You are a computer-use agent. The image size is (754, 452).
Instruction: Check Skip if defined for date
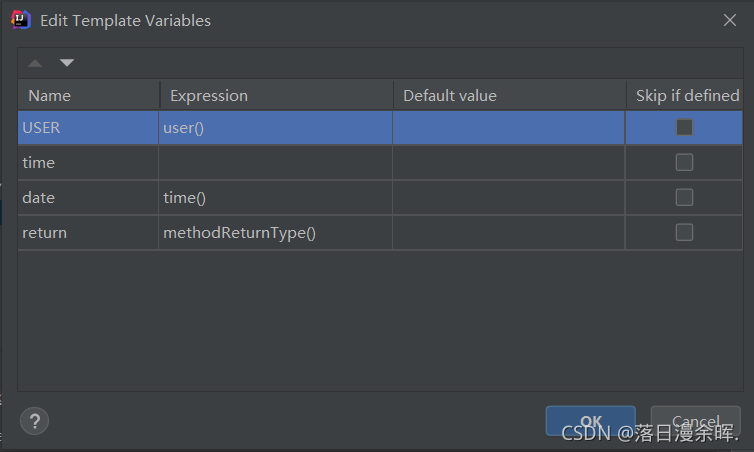pos(684,197)
